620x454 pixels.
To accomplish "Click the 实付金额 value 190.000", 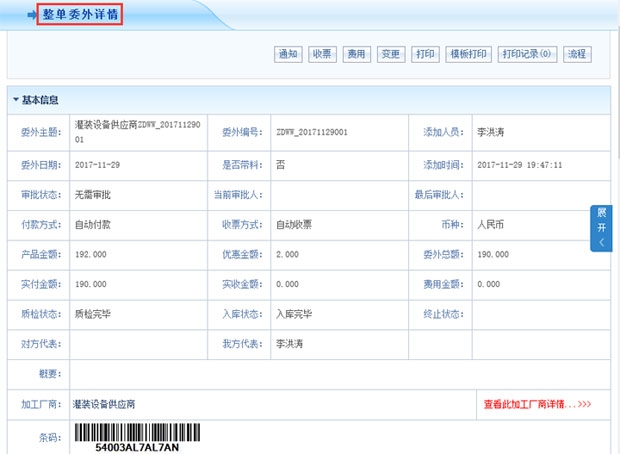I will (x=91, y=284).
